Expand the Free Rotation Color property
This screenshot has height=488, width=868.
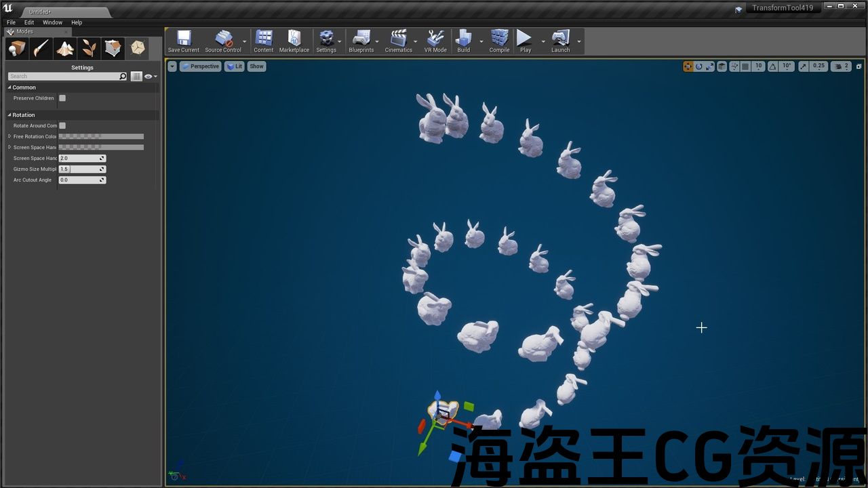point(9,136)
